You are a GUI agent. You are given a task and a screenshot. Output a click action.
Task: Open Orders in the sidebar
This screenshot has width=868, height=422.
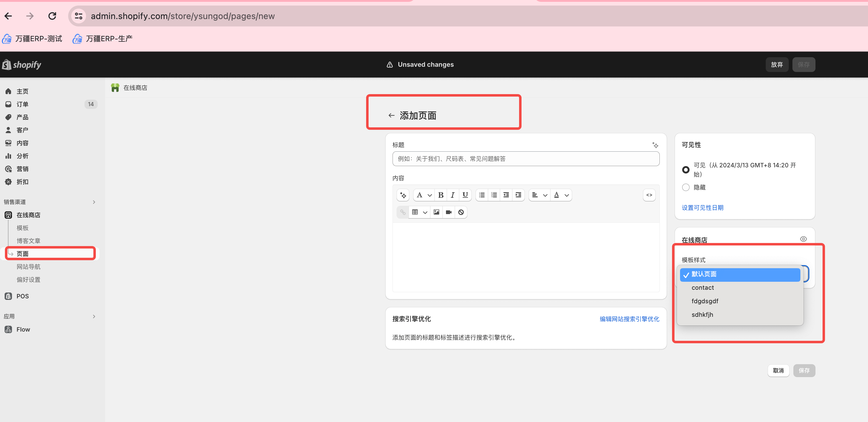click(x=23, y=104)
